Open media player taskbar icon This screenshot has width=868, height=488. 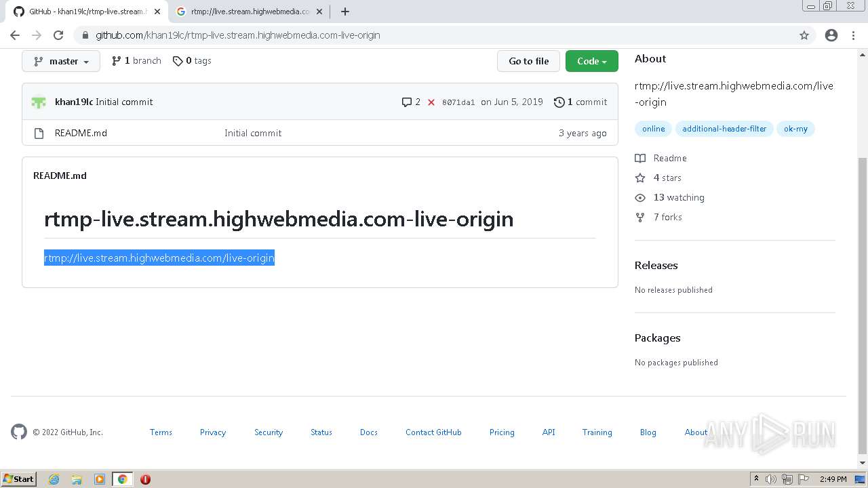point(100,479)
